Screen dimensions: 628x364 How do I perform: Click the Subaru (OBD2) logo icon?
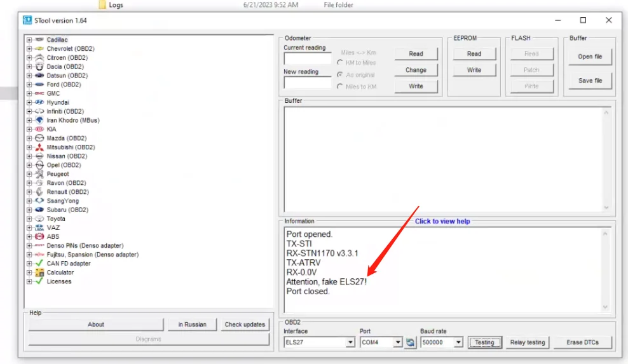point(39,210)
